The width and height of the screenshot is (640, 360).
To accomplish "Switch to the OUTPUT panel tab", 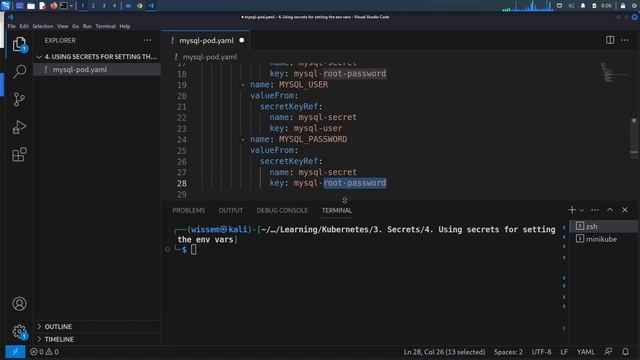I will (231, 210).
